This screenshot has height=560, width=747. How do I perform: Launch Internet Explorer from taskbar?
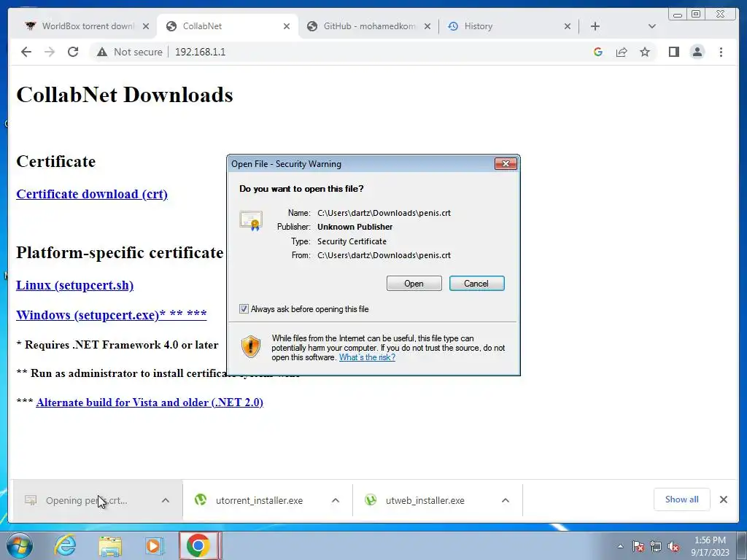[65, 545]
